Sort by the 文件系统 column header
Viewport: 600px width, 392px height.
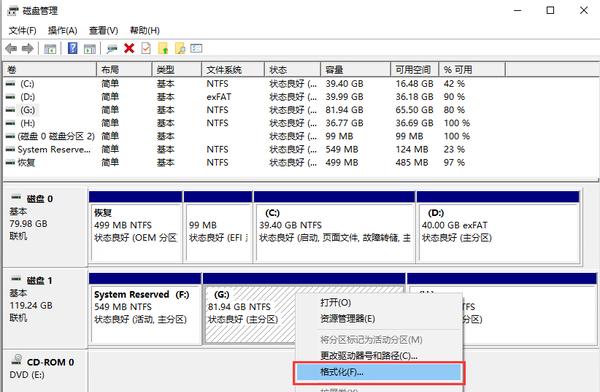pos(233,70)
